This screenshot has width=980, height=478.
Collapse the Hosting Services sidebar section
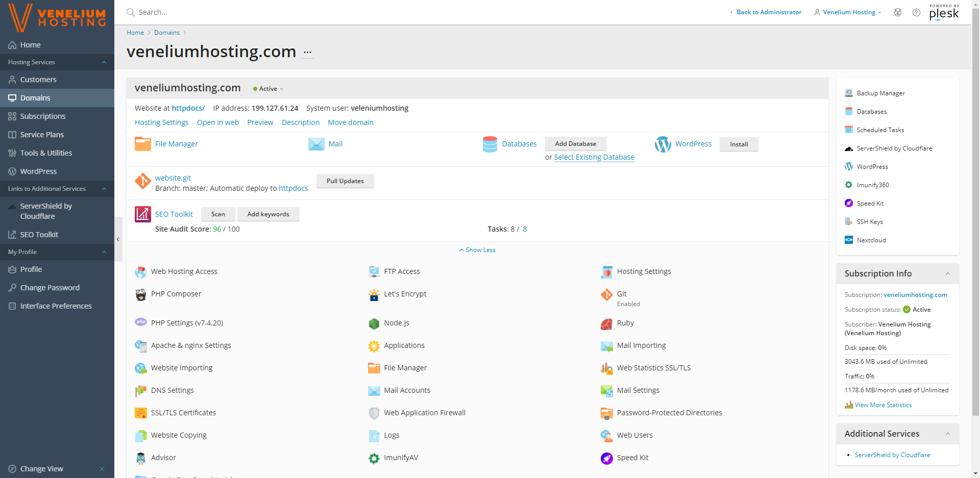click(104, 62)
